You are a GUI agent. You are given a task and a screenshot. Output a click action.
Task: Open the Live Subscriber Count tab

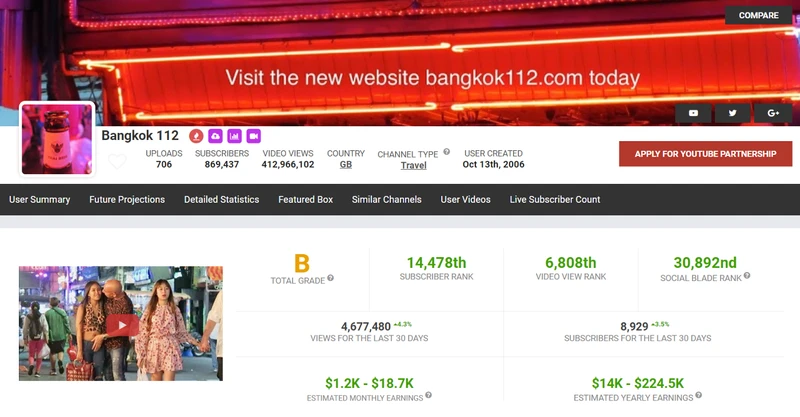[x=555, y=200]
